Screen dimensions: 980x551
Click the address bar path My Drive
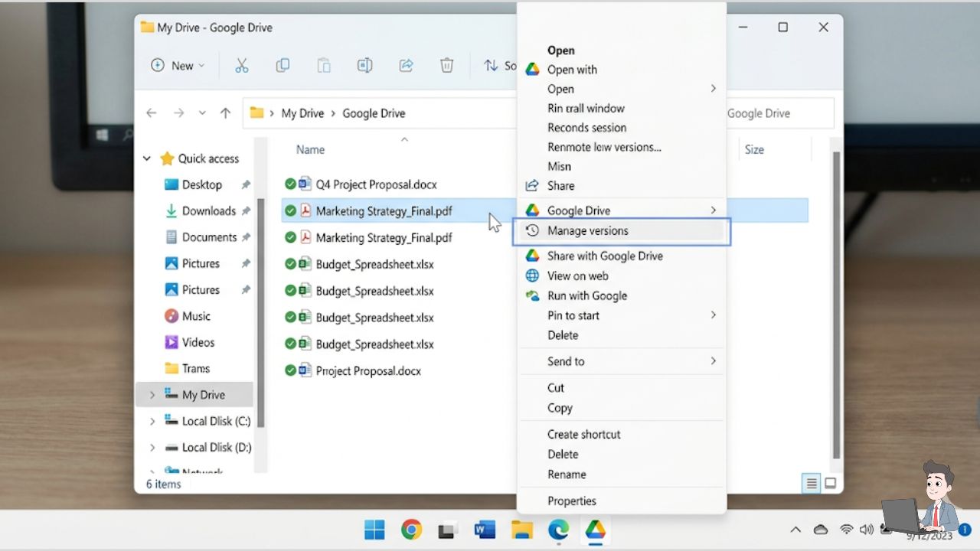pos(302,113)
